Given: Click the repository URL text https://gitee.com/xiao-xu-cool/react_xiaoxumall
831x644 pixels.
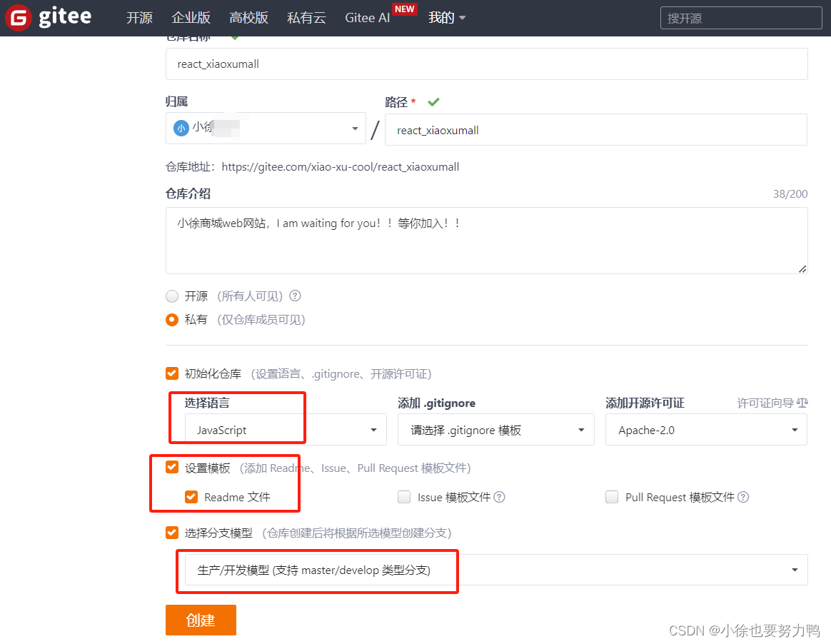Looking at the screenshot, I should point(341,167).
